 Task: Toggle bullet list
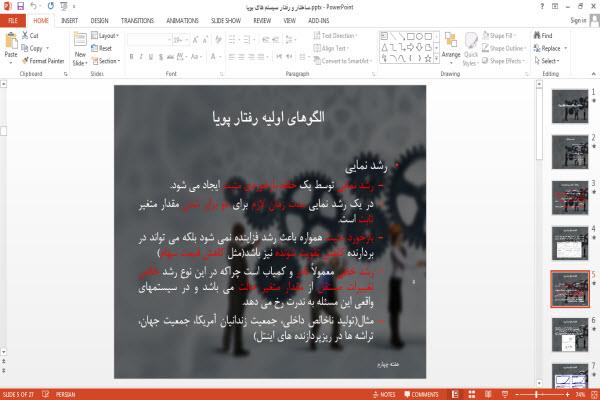coord(232,39)
